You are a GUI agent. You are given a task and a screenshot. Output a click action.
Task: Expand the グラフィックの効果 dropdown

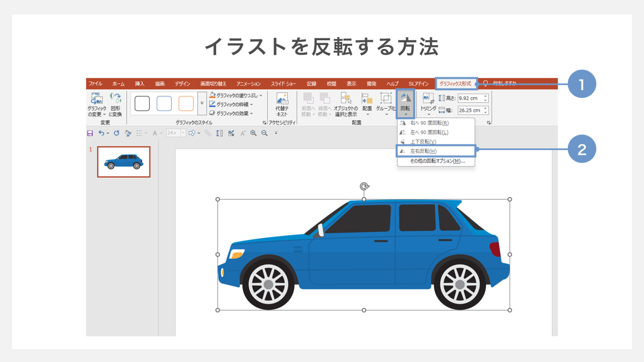coord(251,114)
